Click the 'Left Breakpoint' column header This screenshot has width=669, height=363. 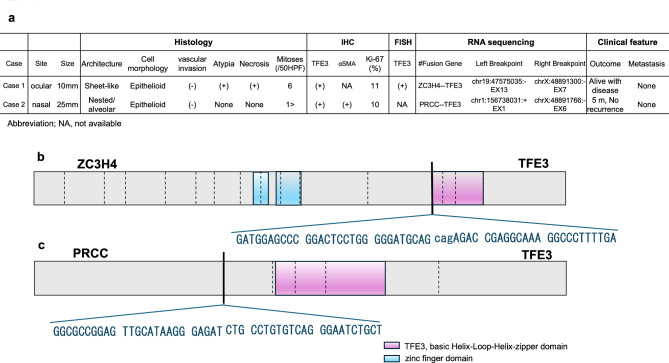coord(499,64)
